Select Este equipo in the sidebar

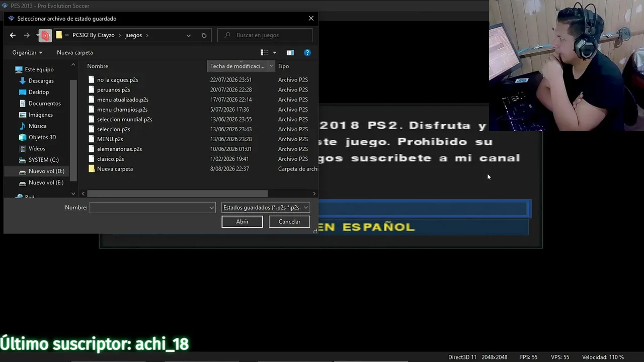click(x=39, y=69)
